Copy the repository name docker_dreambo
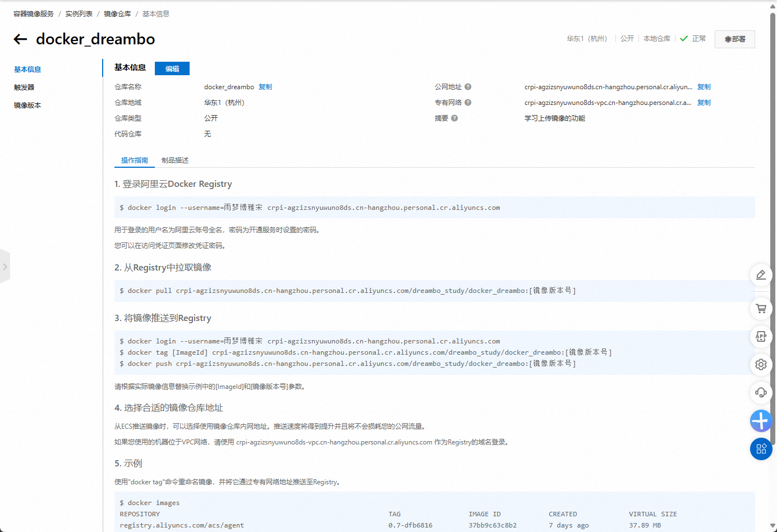The image size is (777, 532). click(x=265, y=87)
